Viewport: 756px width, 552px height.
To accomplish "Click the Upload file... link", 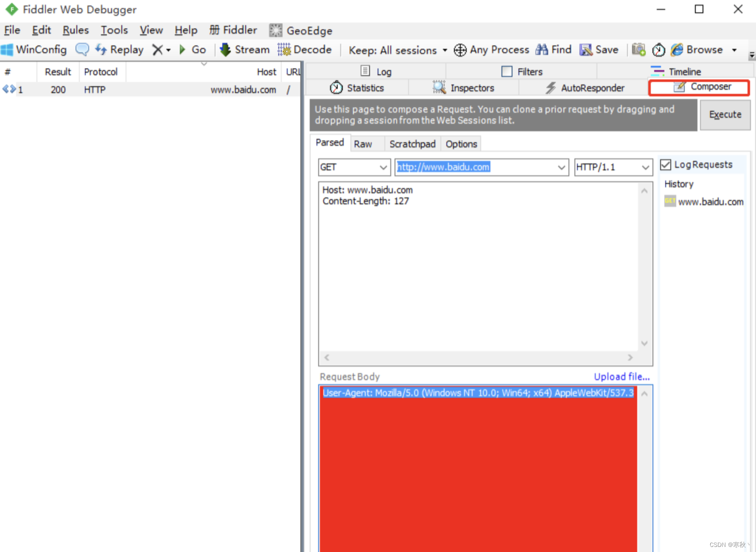I will tap(622, 377).
